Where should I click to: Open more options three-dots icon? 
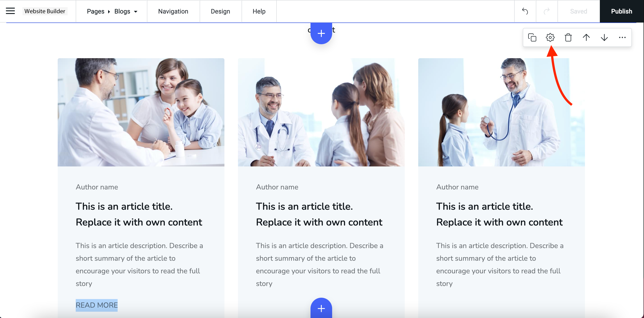click(622, 37)
